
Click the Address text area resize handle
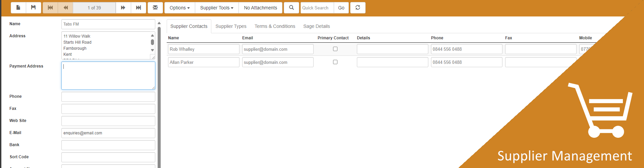153,57
